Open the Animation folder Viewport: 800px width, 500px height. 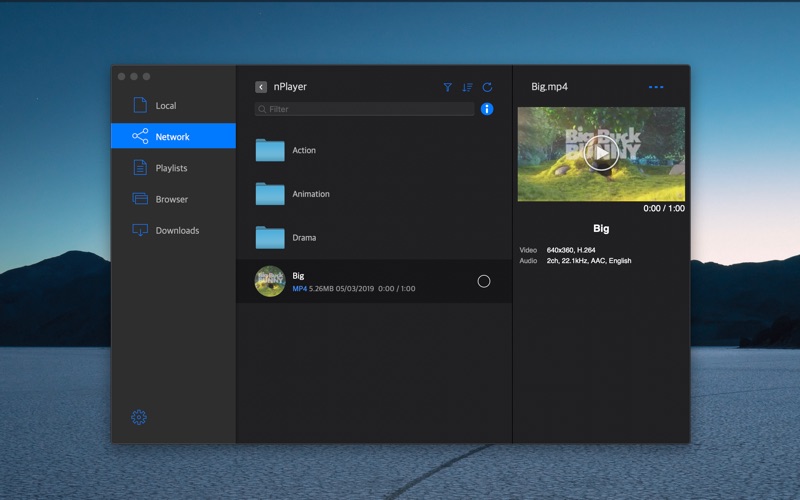[x=310, y=194]
